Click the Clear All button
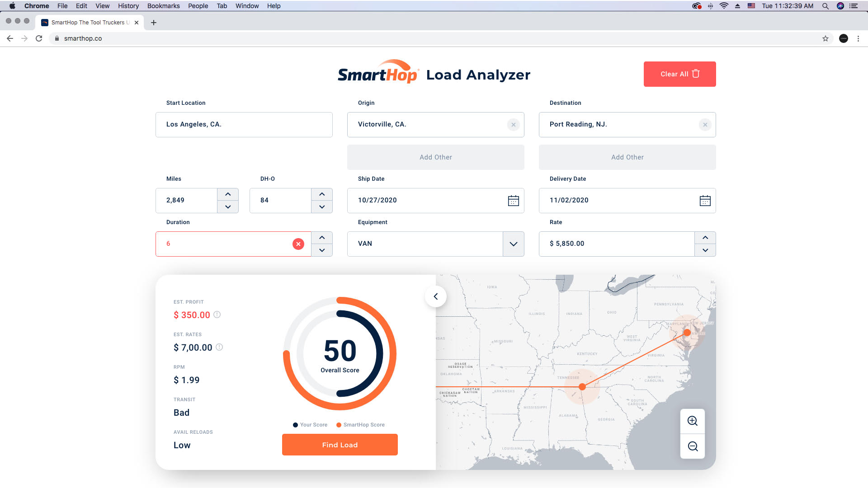868x488 pixels. click(679, 74)
